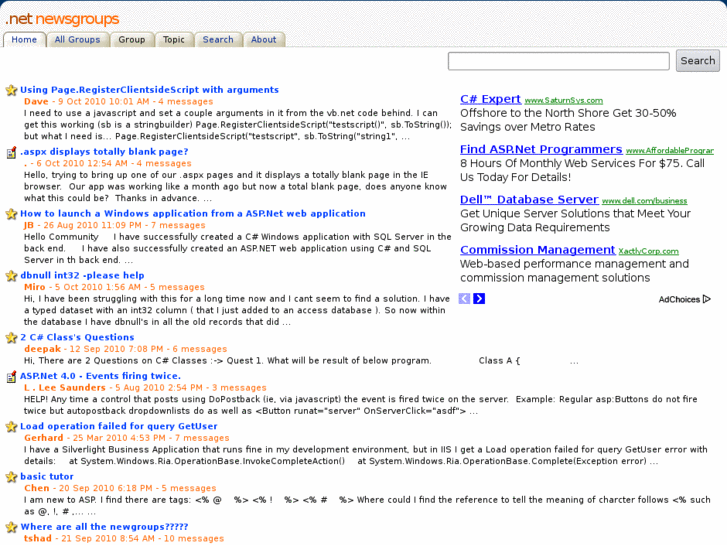Open thread "2 C# Class's Questions"
This screenshot has height=545, width=727.
[x=77, y=337]
